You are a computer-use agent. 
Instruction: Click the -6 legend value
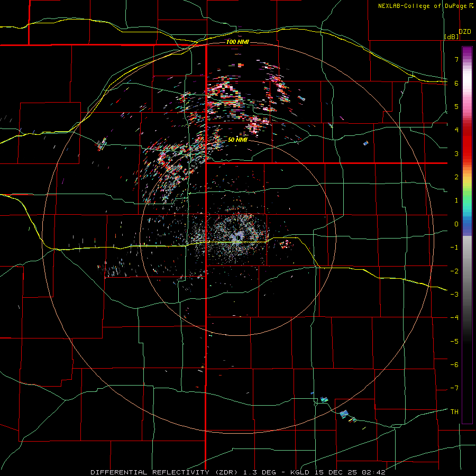pos(454,365)
